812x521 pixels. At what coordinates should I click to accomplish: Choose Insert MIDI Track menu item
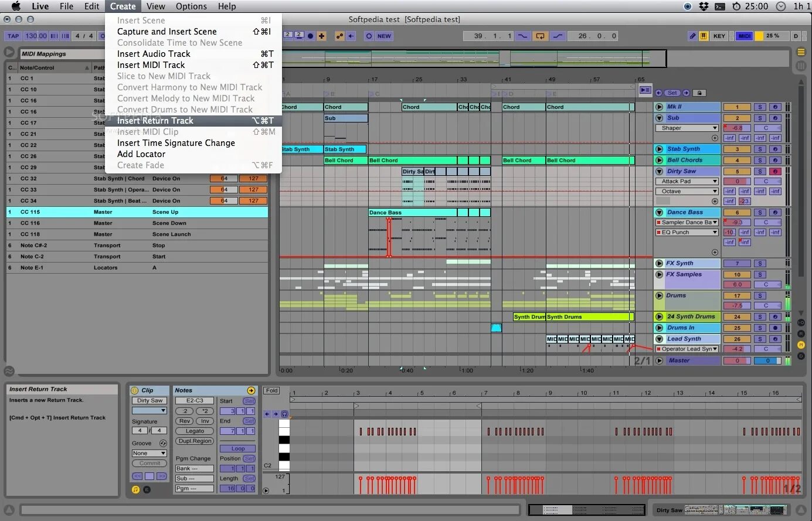point(193,65)
